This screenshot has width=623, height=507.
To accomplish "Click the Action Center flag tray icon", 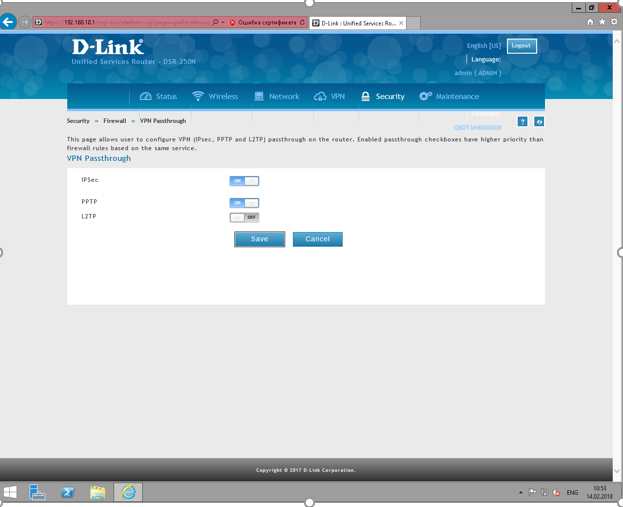I will point(532,493).
